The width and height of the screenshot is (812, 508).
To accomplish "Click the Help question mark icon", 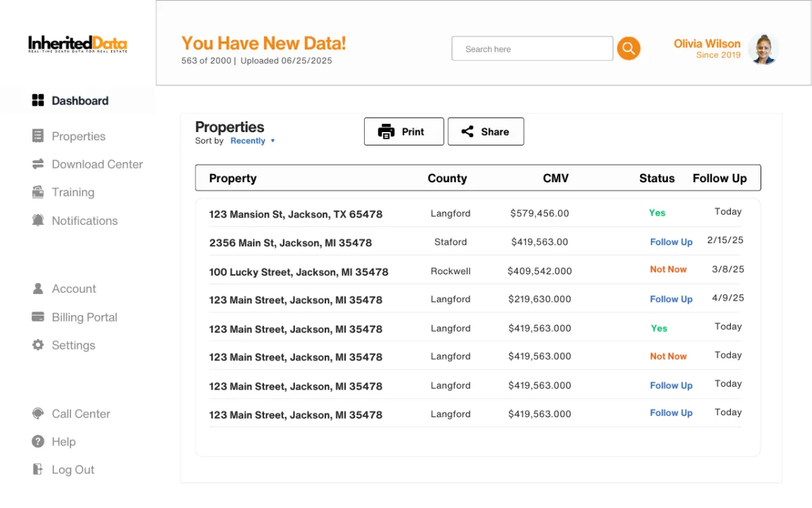I will (x=38, y=442).
